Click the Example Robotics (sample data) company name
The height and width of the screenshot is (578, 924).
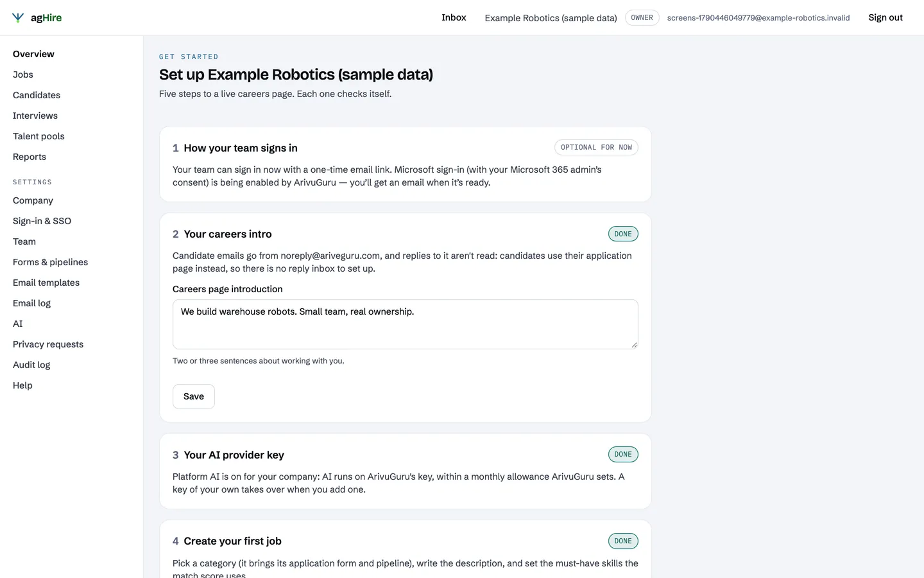551,18
